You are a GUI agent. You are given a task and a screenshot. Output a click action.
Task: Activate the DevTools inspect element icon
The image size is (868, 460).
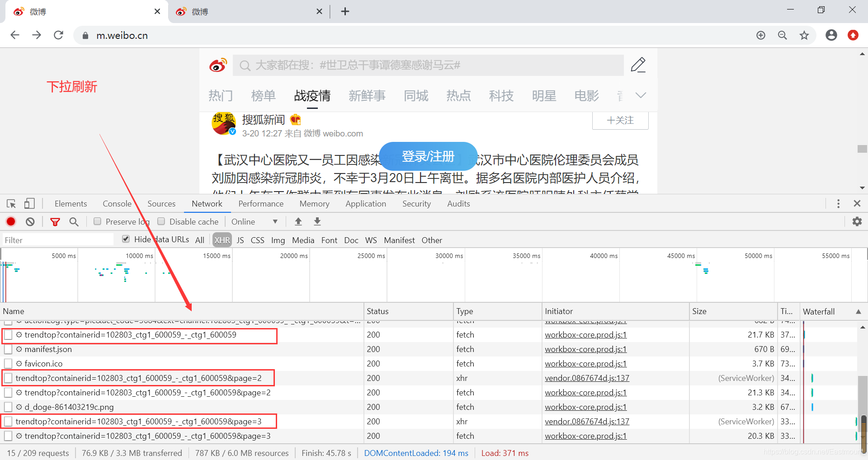11,204
